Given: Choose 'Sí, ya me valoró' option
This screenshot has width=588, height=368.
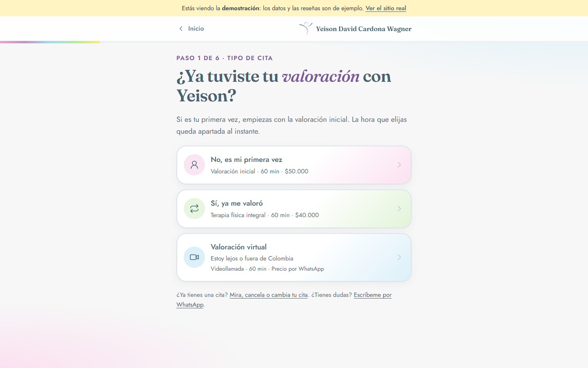Looking at the screenshot, I should pos(294,209).
